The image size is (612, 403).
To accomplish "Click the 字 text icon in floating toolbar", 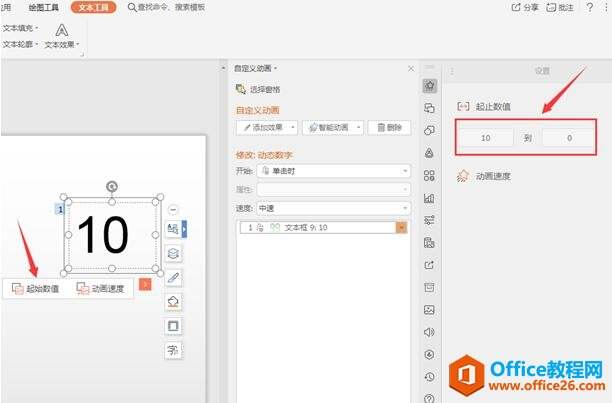I will (173, 350).
